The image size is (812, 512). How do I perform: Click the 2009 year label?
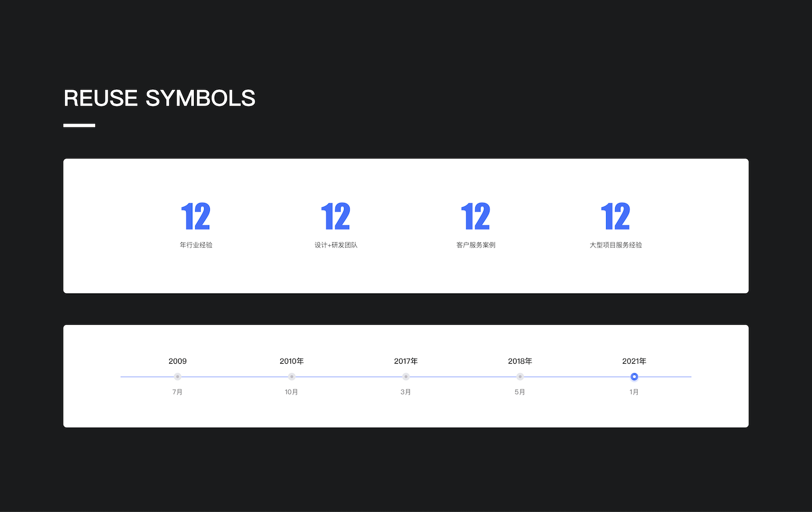178,361
